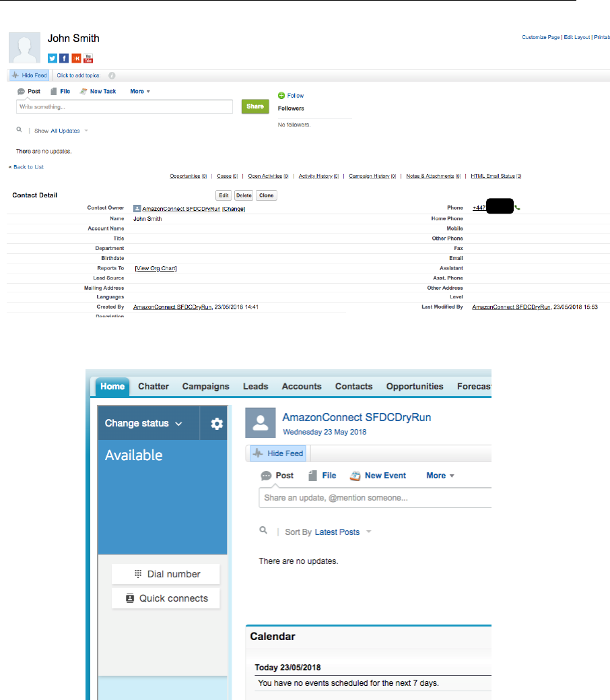Click Hide Feed on home page
610x700 pixels.
click(x=278, y=453)
